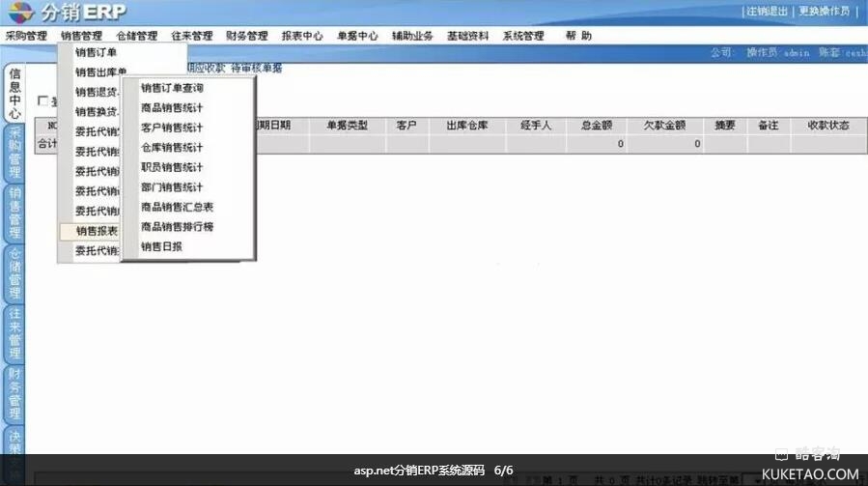Choose 销售订单查询 in the submenu
The image size is (868, 486).
tap(172, 88)
